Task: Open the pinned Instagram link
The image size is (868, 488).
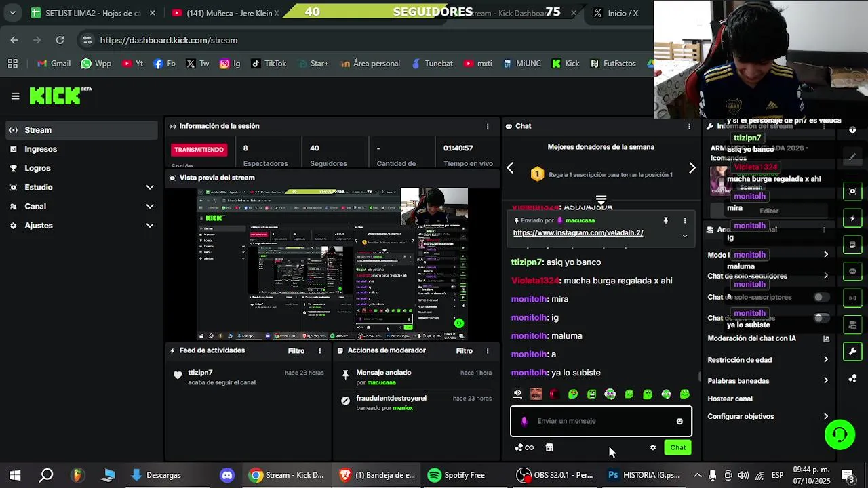Action: [x=578, y=232]
